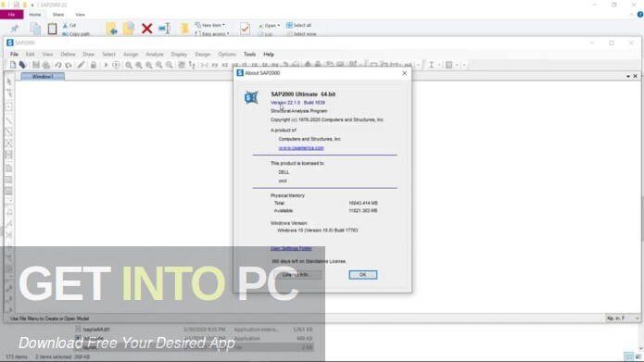Open the csiamerica website link
The width and height of the screenshot is (644, 362).
(x=301, y=148)
